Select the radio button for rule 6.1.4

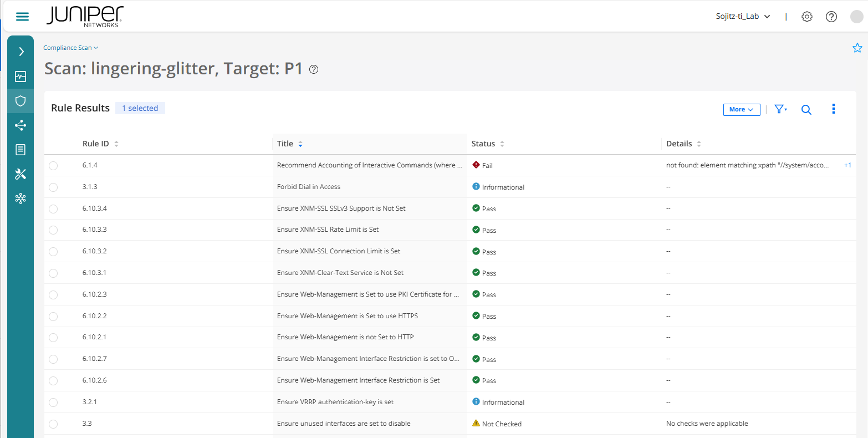click(53, 165)
